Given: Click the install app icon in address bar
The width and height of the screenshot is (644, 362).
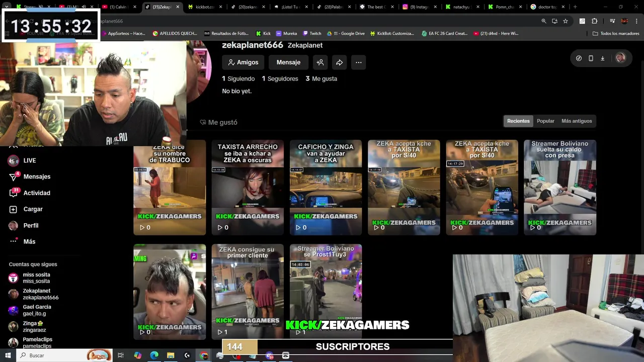Looking at the screenshot, I should click(x=554, y=21).
